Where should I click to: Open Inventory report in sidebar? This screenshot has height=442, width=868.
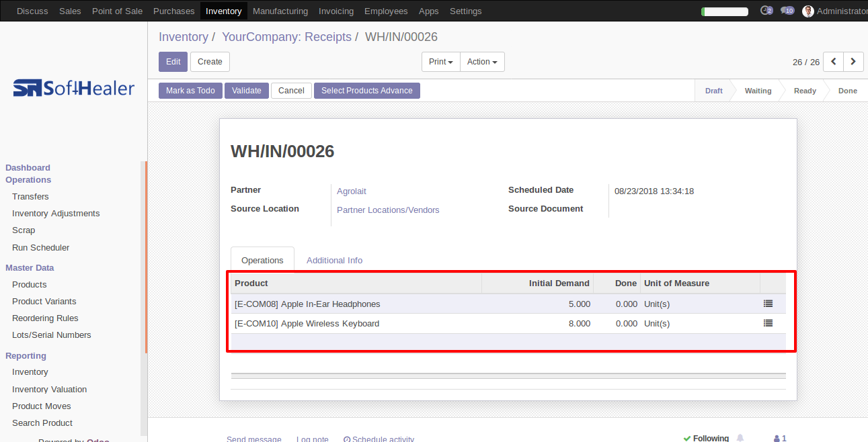pyautogui.click(x=30, y=372)
